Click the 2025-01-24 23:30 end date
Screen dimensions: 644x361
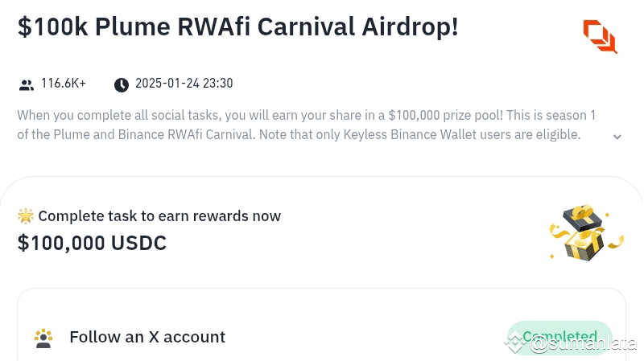click(x=184, y=84)
